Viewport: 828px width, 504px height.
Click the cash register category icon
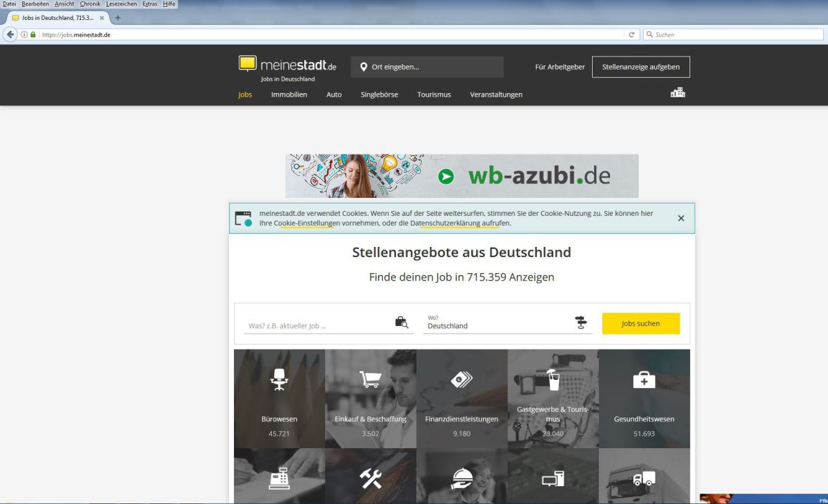point(279,478)
